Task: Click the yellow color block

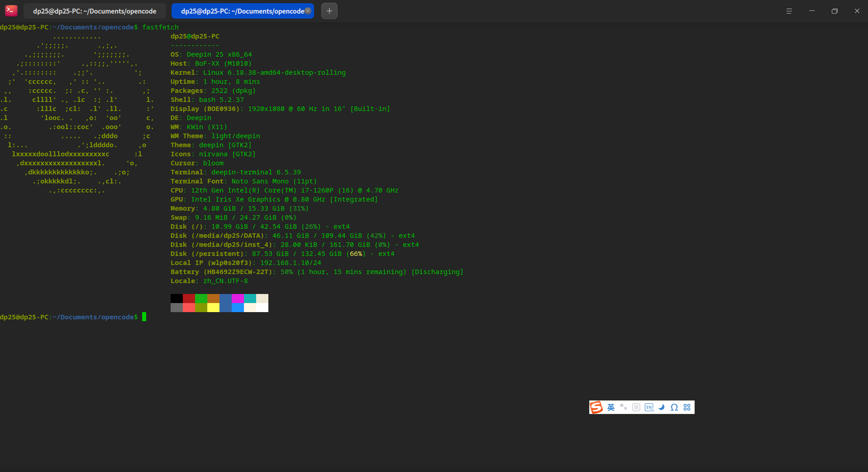Action: click(x=213, y=308)
